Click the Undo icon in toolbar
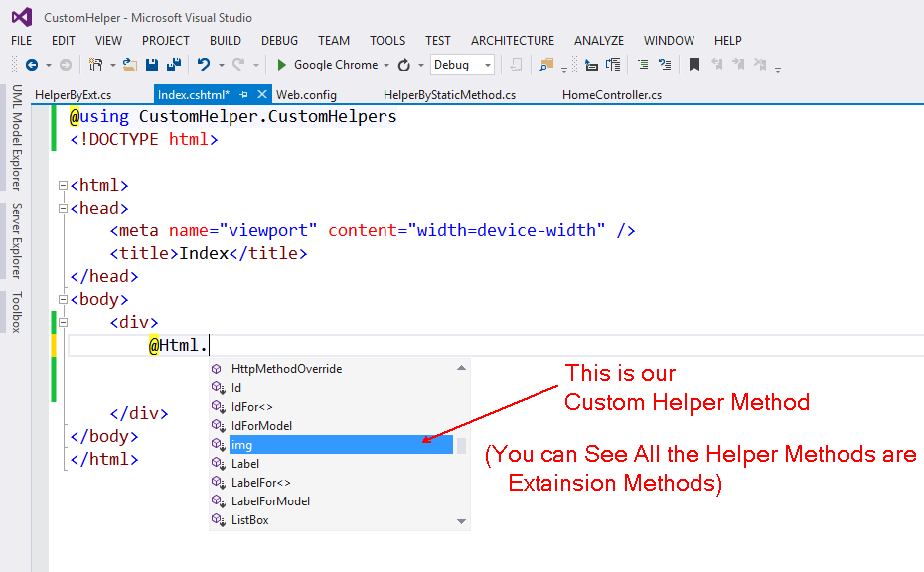The image size is (924, 572). (x=204, y=65)
